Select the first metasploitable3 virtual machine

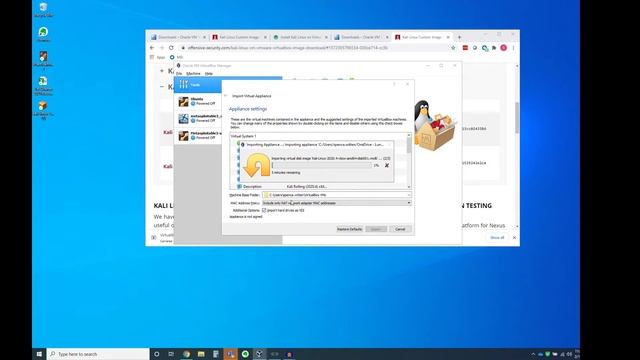pos(198,118)
